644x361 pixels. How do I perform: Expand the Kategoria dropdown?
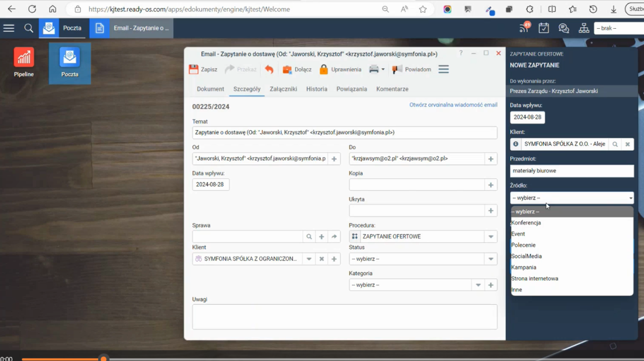[x=478, y=285]
